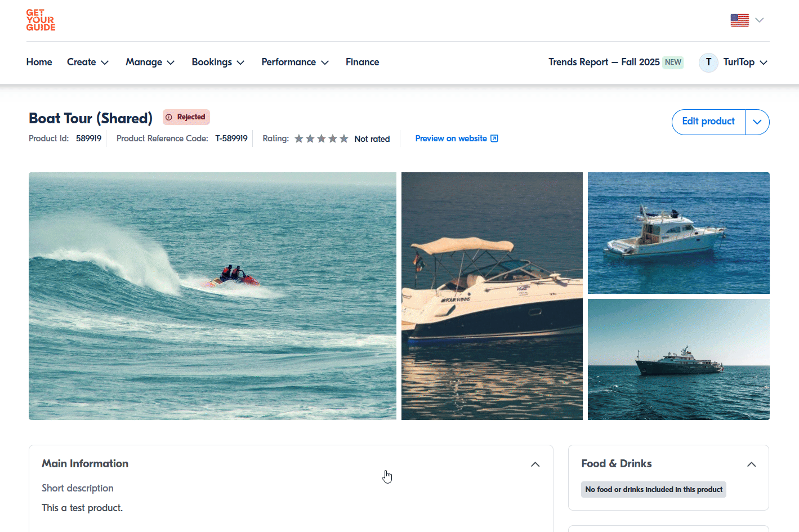Open the arrow dropdown next to Edit product
The width and height of the screenshot is (799, 532).
pos(757,122)
